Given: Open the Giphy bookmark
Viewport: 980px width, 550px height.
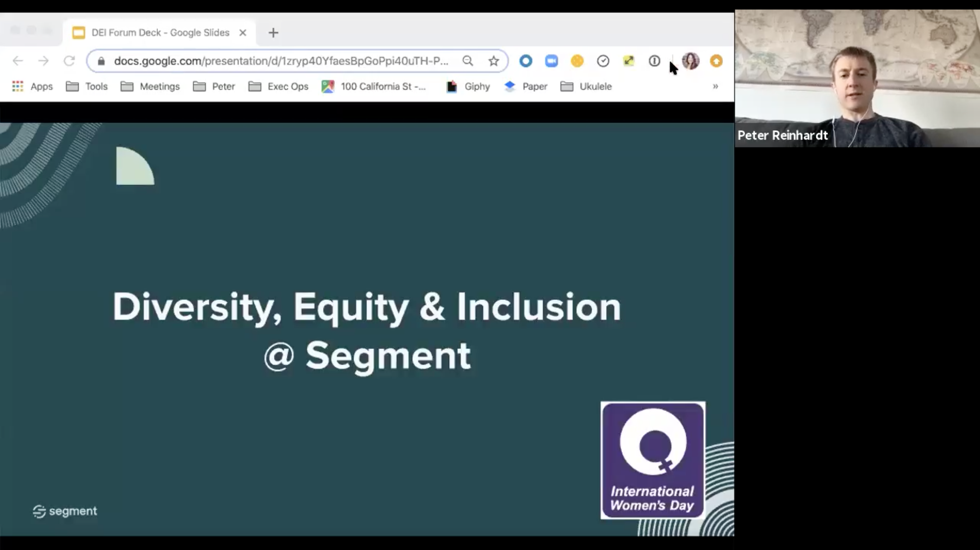Looking at the screenshot, I should pyautogui.click(x=468, y=86).
